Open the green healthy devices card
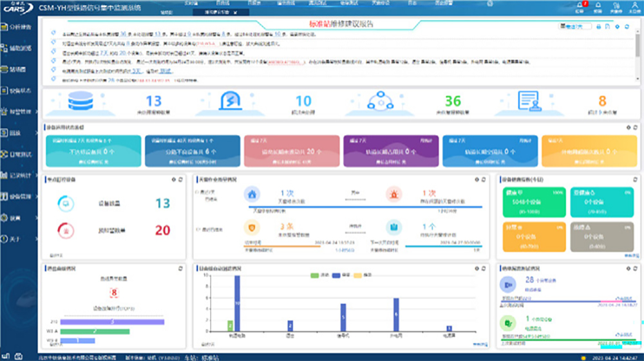 [x=527, y=202]
